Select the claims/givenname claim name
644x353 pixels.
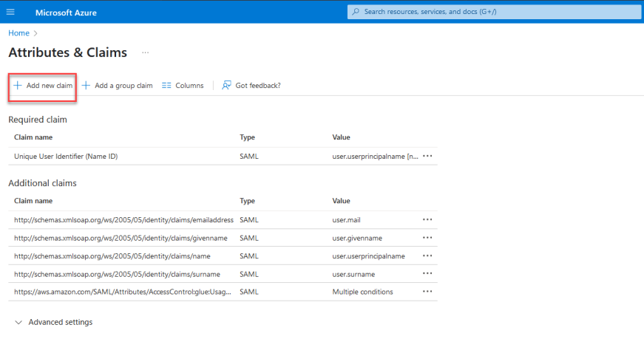click(x=121, y=238)
